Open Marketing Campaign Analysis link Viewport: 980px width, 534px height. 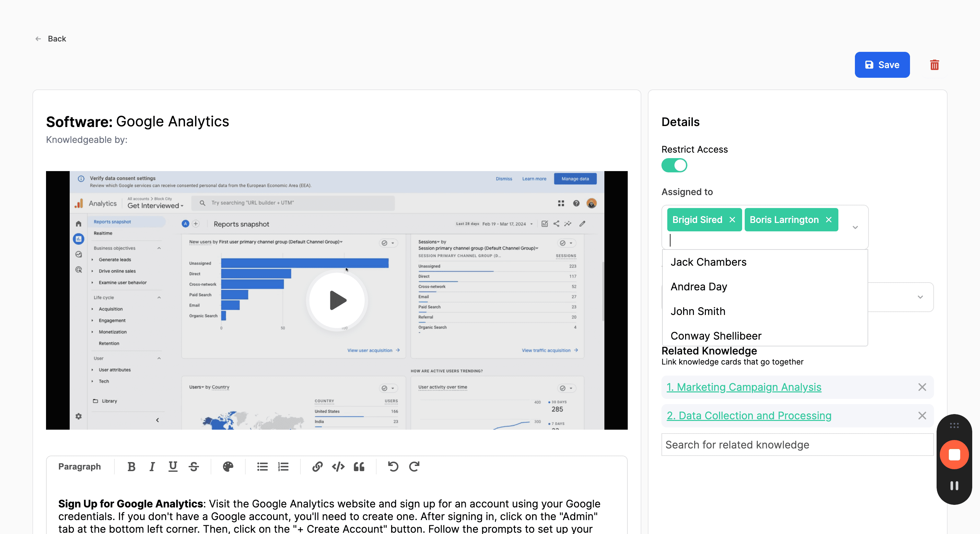point(744,387)
